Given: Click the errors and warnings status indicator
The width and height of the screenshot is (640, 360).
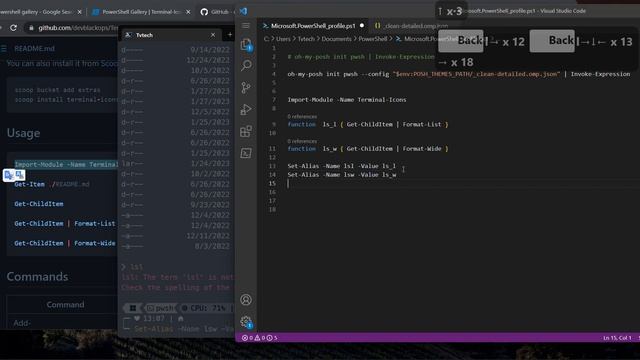Looking at the screenshot, I should click(x=260, y=338).
